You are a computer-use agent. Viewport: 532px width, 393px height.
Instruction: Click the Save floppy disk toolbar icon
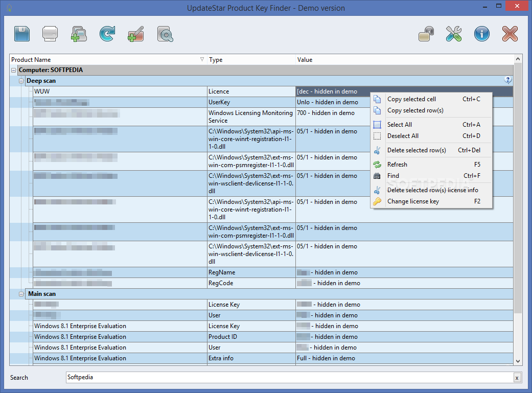coord(22,34)
